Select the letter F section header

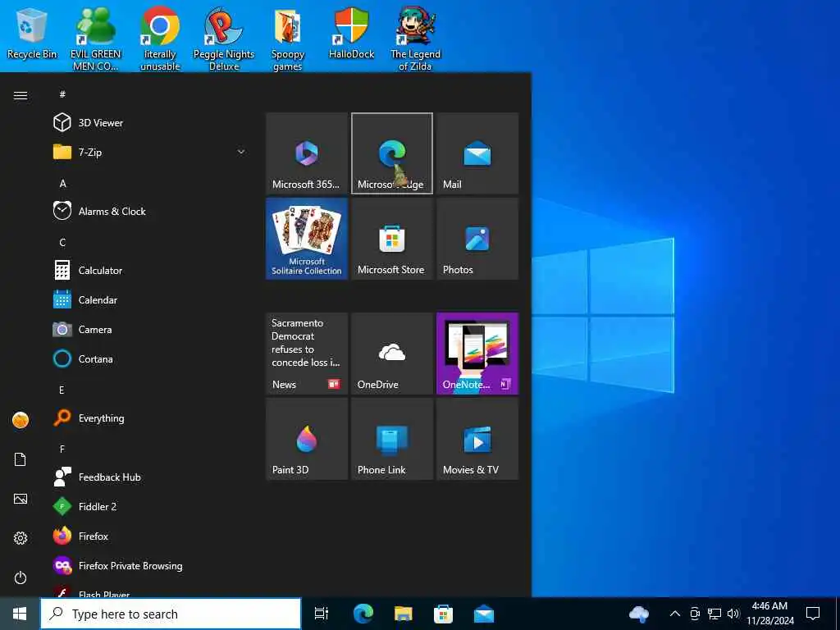[x=62, y=449]
